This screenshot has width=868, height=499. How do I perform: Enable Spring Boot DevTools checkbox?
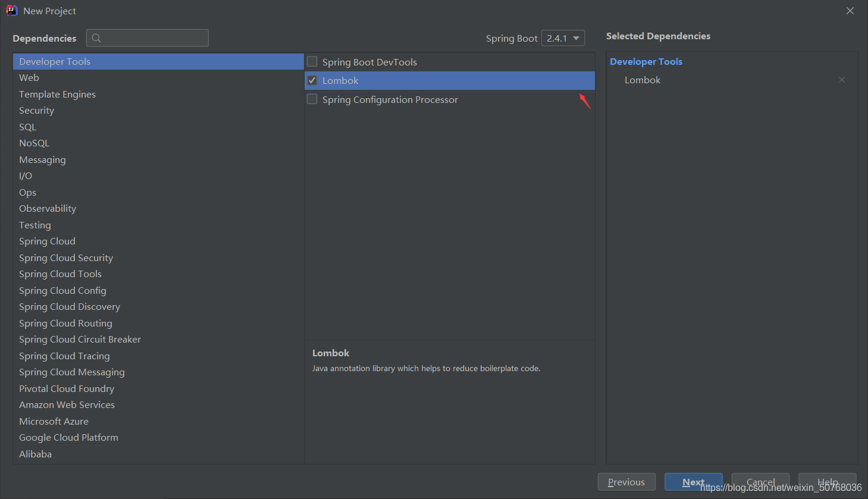pyautogui.click(x=312, y=61)
